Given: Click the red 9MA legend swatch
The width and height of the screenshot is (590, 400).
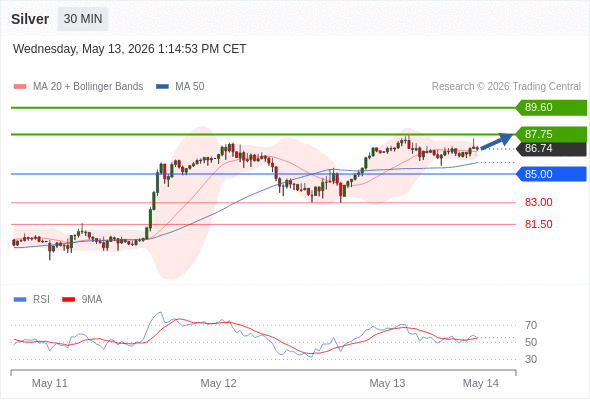Looking at the screenshot, I should [x=68, y=300].
